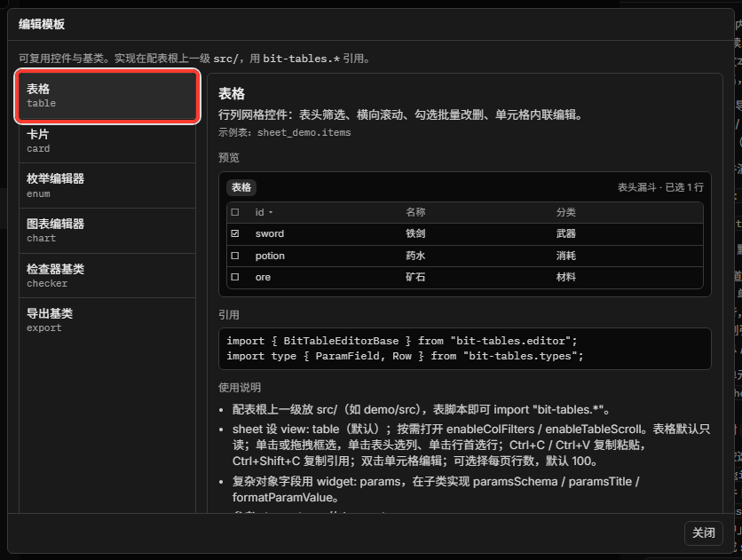
Task: Click the 武器 category cell
Action: coord(566,233)
